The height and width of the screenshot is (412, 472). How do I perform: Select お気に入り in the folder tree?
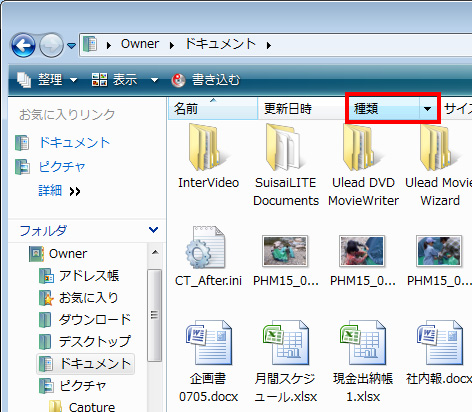(x=88, y=298)
